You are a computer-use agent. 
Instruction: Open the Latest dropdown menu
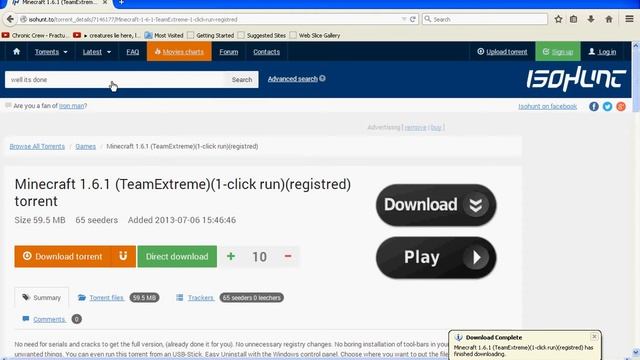click(96, 52)
